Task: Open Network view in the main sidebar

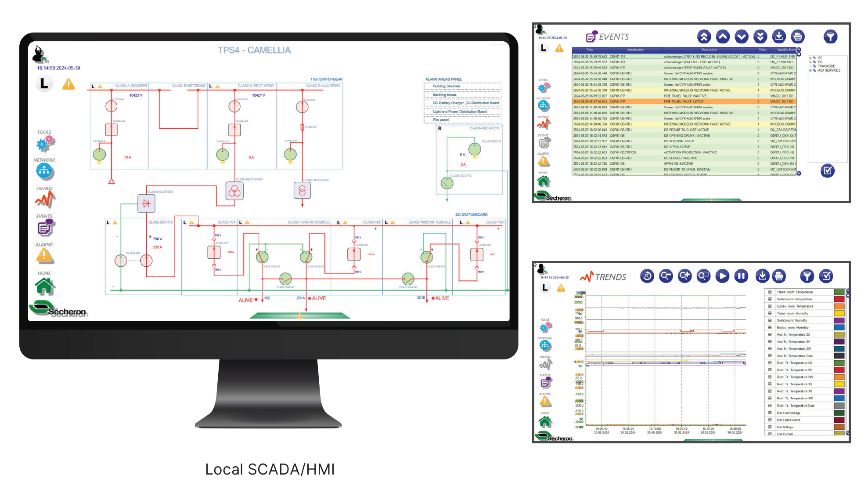Action: [x=44, y=170]
